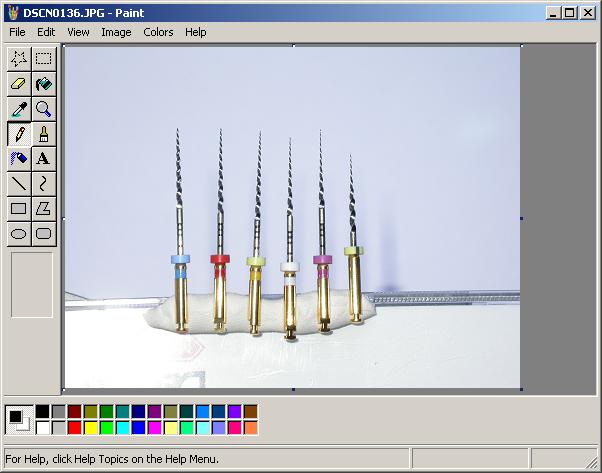Image resolution: width=602 pixels, height=473 pixels.
Task: Select the Polygon tool
Action: 44,208
